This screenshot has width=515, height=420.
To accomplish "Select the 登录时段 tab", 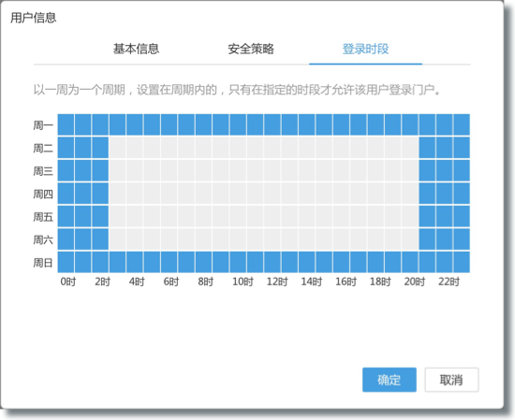I will click(x=365, y=50).
